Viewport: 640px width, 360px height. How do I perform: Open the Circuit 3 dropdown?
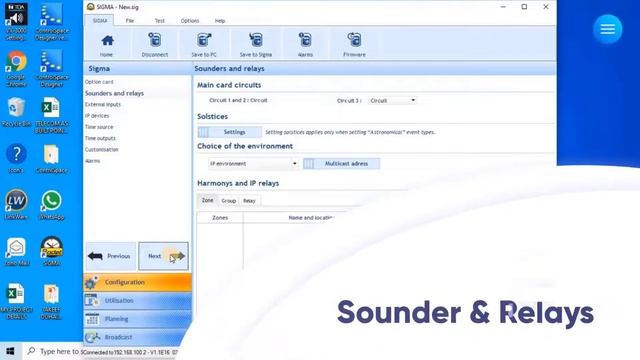(392, 100)
